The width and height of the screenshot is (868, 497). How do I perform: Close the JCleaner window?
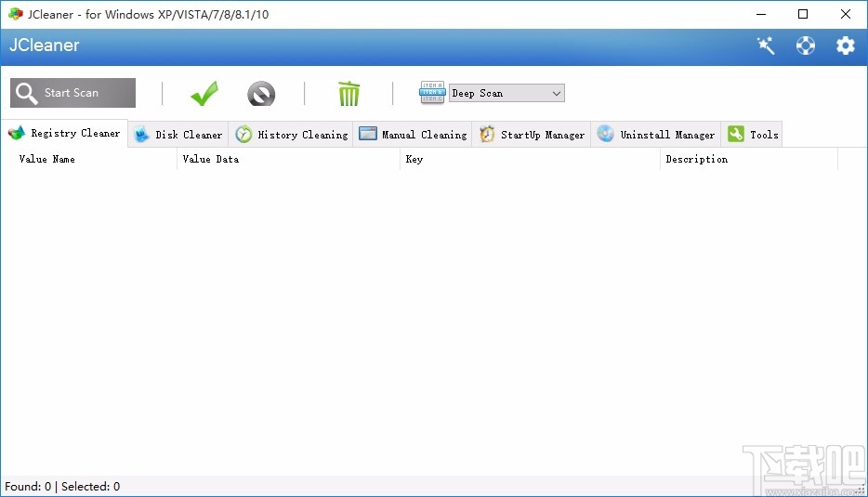(846, 14)
